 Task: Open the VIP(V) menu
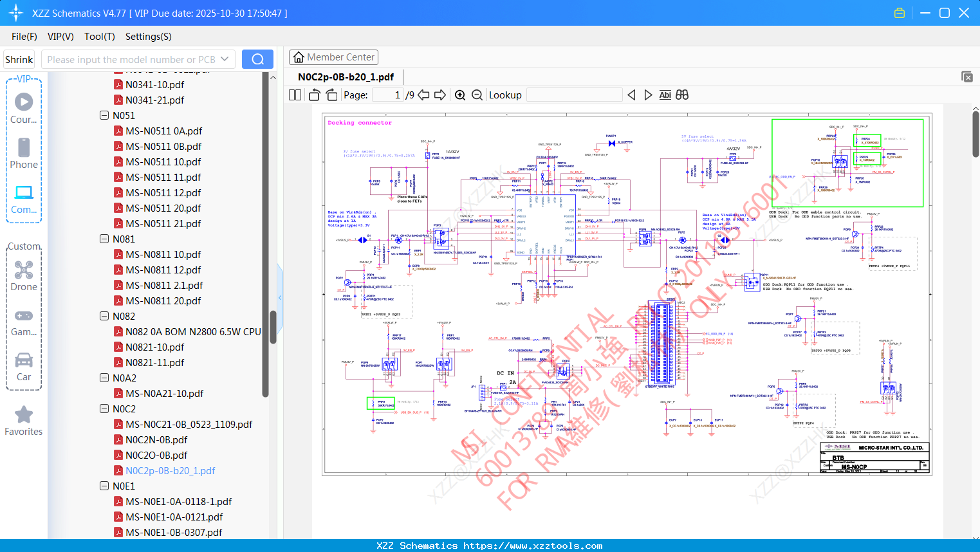point(60,37)
